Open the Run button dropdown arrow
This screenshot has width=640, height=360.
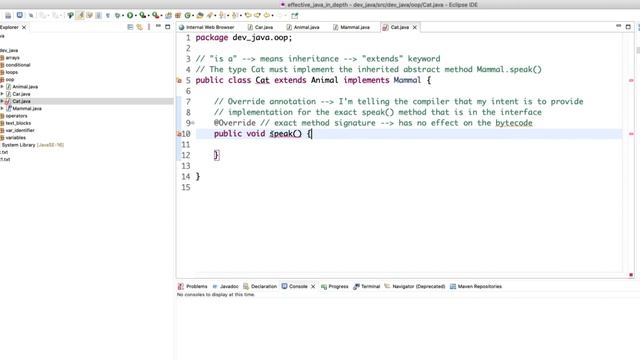pyautogui.click(x=136, y=16)
